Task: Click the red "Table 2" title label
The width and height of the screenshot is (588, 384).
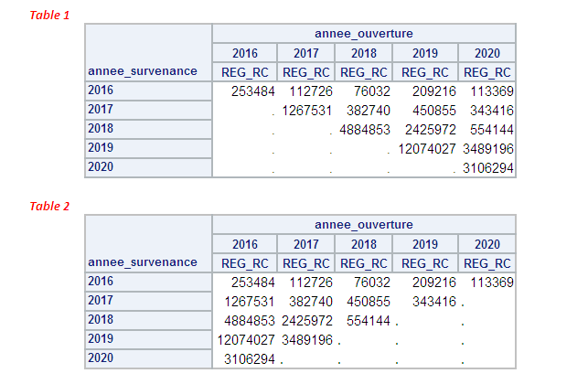Action: 50,207
